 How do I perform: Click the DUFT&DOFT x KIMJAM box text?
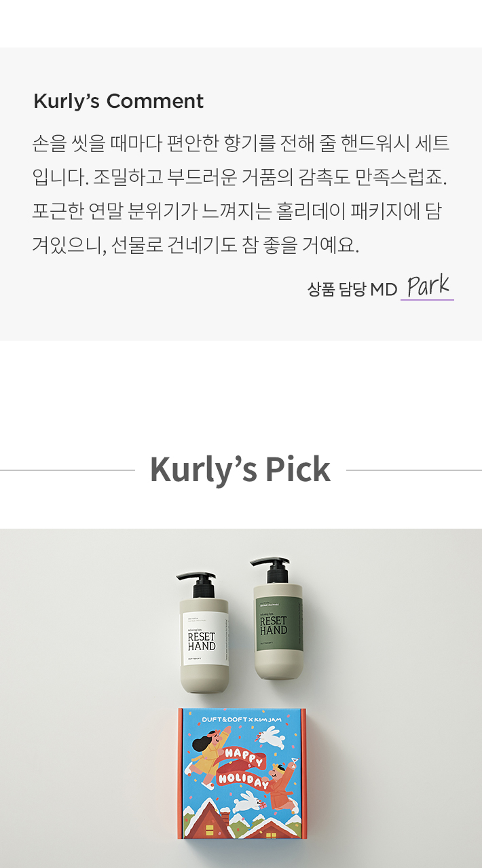coord(242,720)
